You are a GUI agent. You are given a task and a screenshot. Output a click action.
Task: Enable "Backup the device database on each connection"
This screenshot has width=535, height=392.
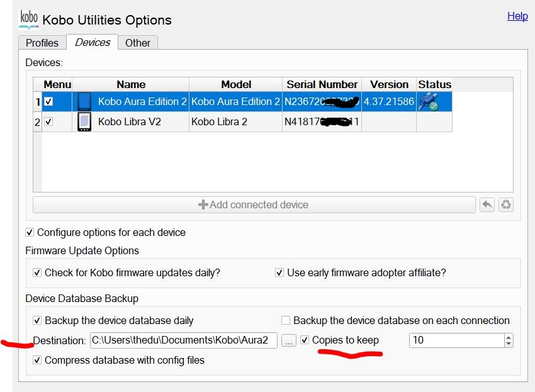tap(286, 321)
